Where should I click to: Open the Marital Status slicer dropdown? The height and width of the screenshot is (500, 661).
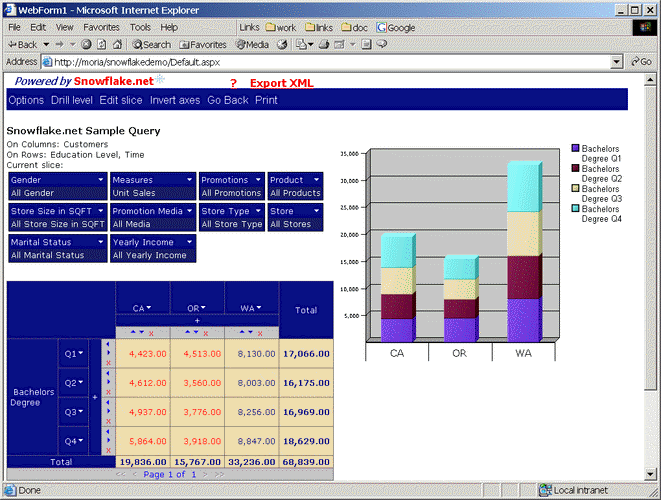click(101, 242)
